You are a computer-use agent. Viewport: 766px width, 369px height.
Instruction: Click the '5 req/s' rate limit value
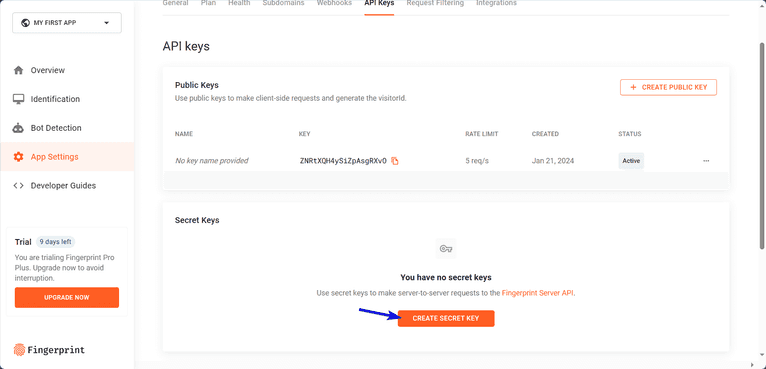point(477,161)
